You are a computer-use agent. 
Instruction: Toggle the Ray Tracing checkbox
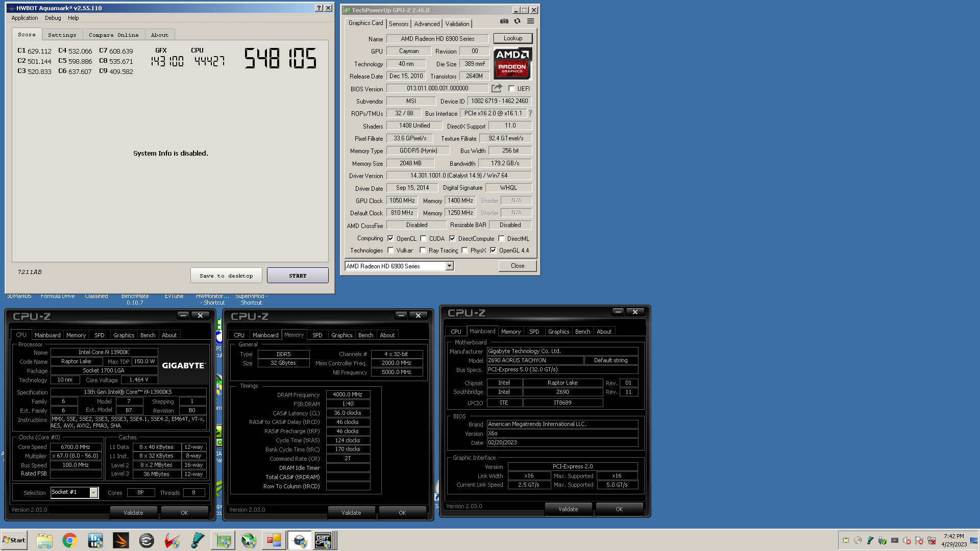point(423,251)
